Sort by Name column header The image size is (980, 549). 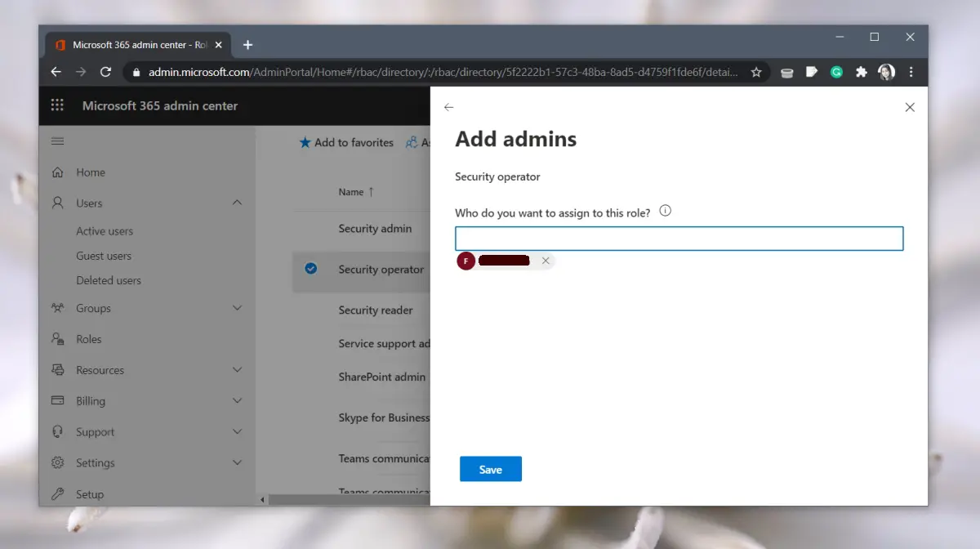click(x=356, y=192)
